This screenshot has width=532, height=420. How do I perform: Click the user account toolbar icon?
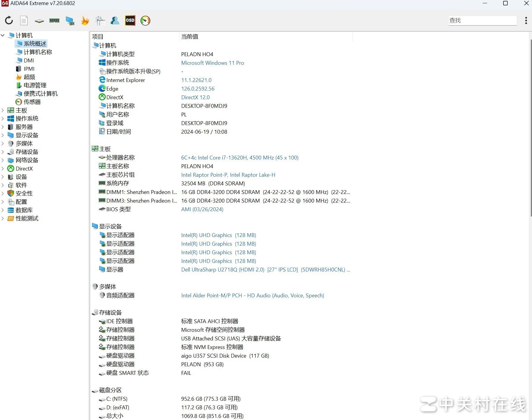point(115,20)
